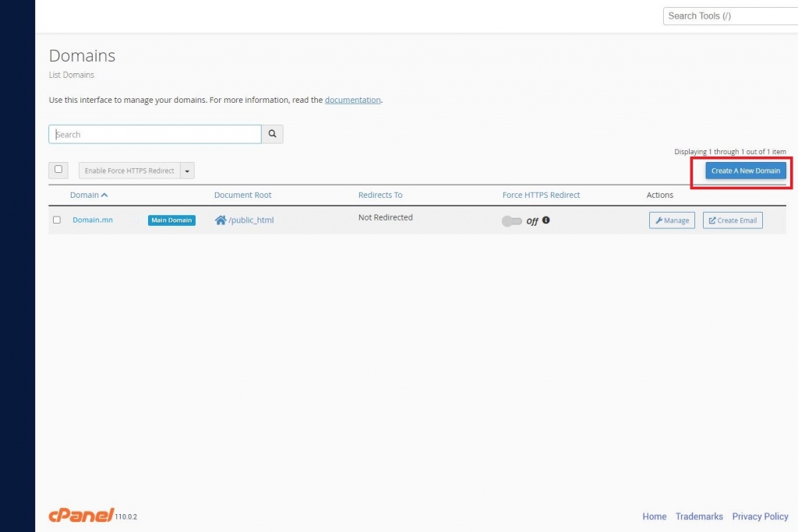Toggle Force HTTPS Redirect switch for Domain.mn

click(x=511, y=220)
